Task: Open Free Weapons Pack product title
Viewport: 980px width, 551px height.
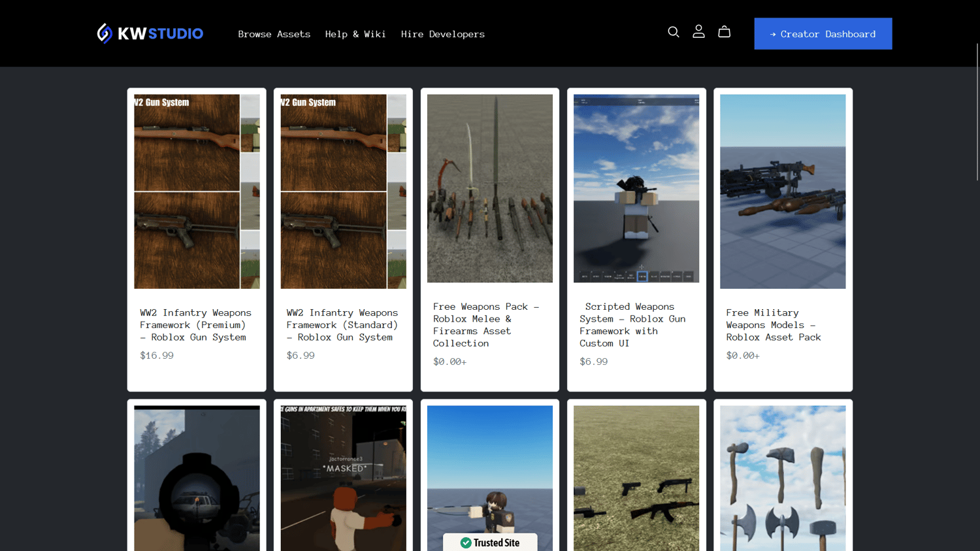Action: 486,325
